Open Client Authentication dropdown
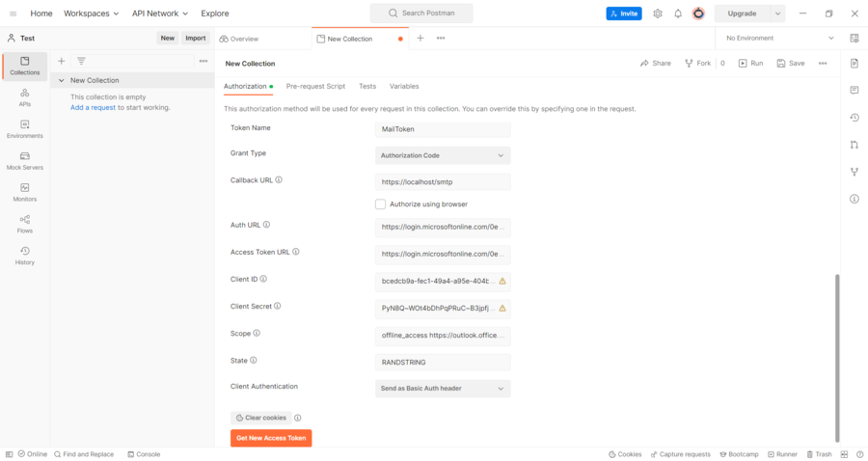This screenshot has width=868, height=461. point(443,389)
